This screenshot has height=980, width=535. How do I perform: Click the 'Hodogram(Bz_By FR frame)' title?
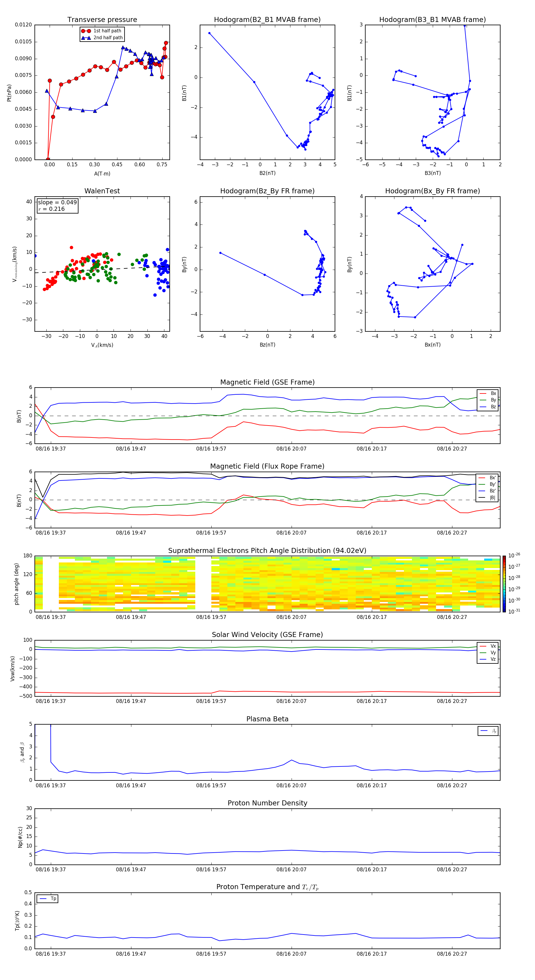pyautogui.click(x=267, y=191)
